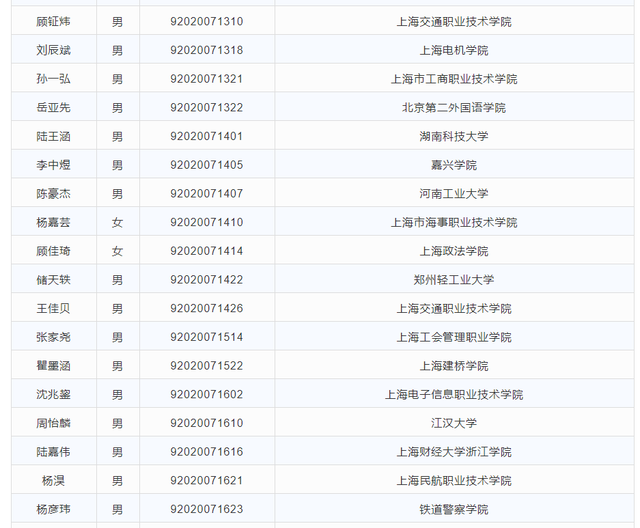Click 上海交通职业技术学院 in 王佳贝's row
Screen dimensions: 640x528
(454, 308)
